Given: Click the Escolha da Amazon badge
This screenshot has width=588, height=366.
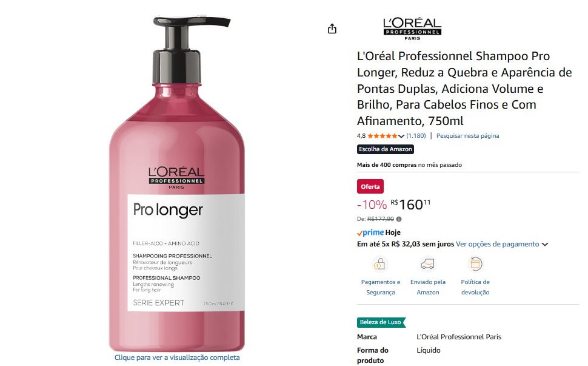Looking at the screenshot, I should click(386, 149).
